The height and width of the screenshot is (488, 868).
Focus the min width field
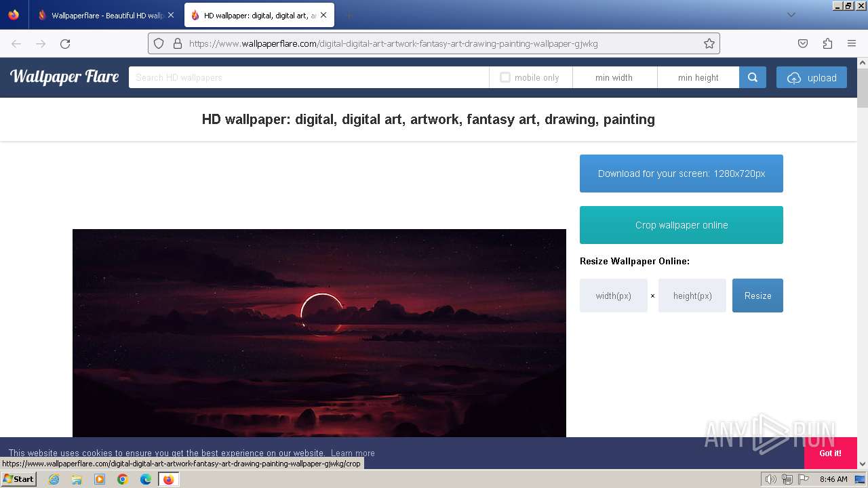click(614, 77)
